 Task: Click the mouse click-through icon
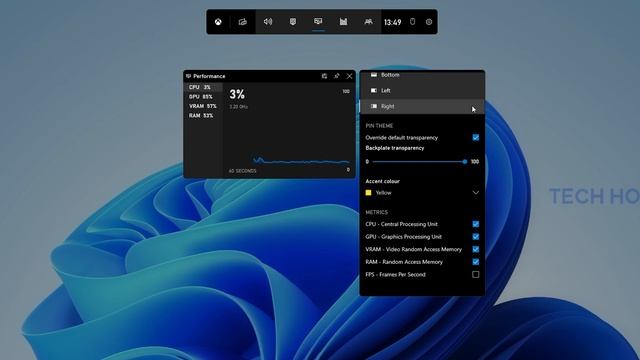413,22
